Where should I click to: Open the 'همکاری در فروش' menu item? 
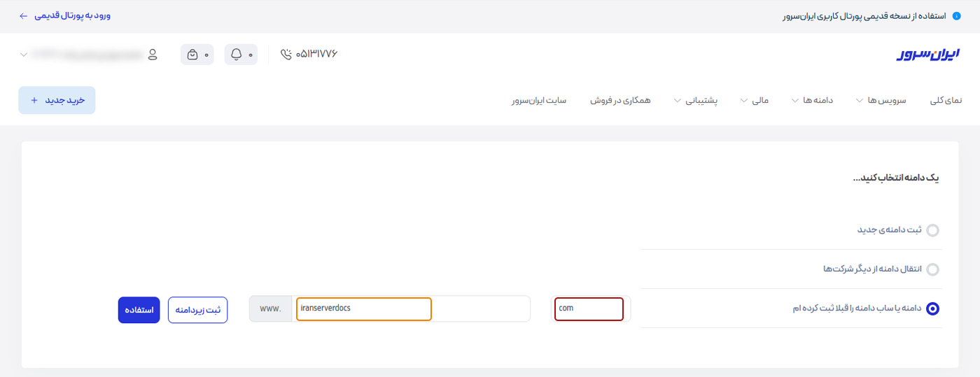(x=620, y=101)
